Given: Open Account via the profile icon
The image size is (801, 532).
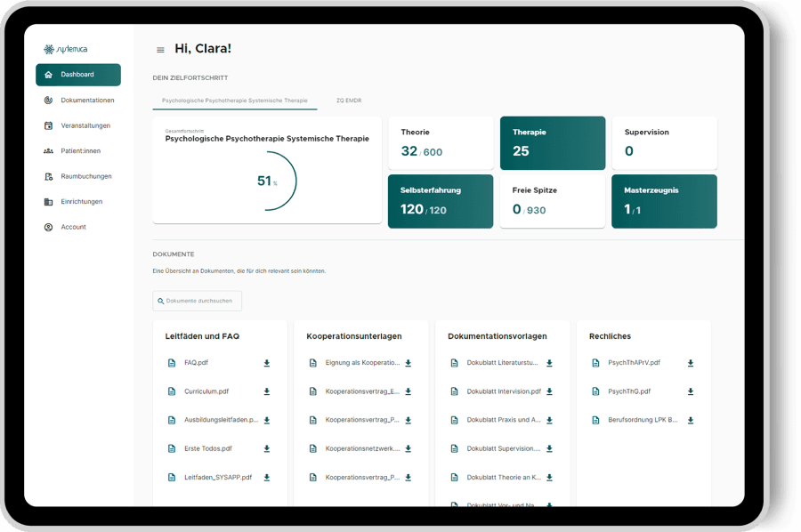Looking at the screenshot, I should click(x=49, y=227).
